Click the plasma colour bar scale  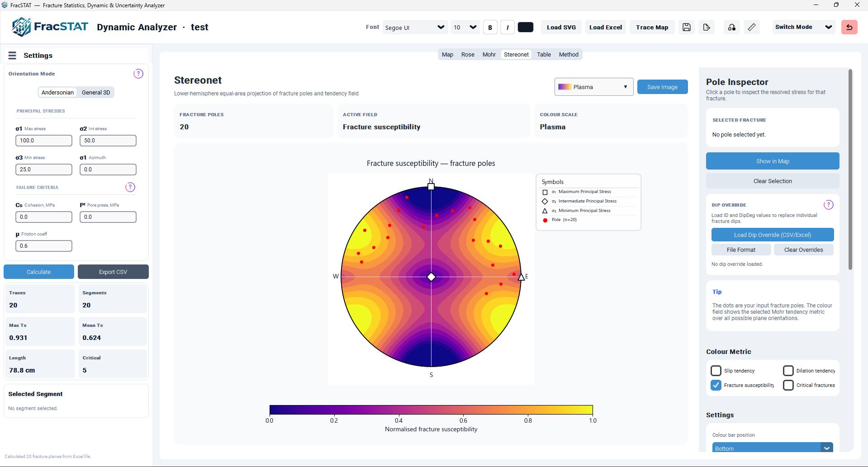(431, 410)
